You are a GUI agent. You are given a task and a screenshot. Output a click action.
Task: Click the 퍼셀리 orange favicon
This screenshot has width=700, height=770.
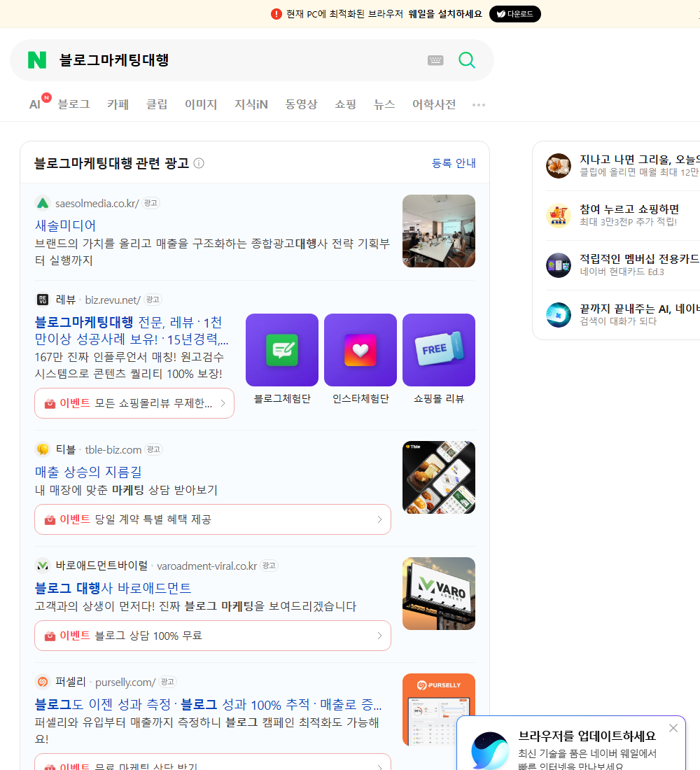point(43,682)
